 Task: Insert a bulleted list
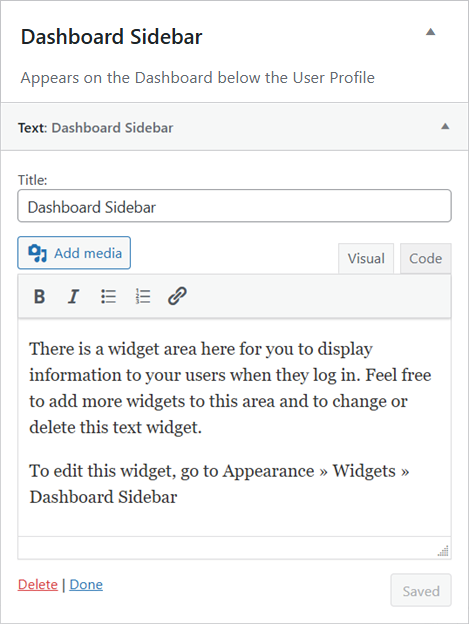tap(108, 296)
